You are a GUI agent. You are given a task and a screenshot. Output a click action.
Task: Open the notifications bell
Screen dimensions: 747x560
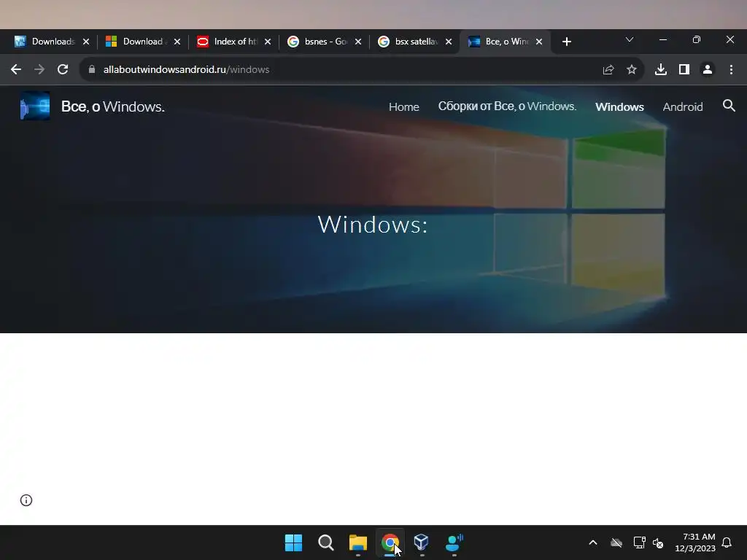coord(727,542)
